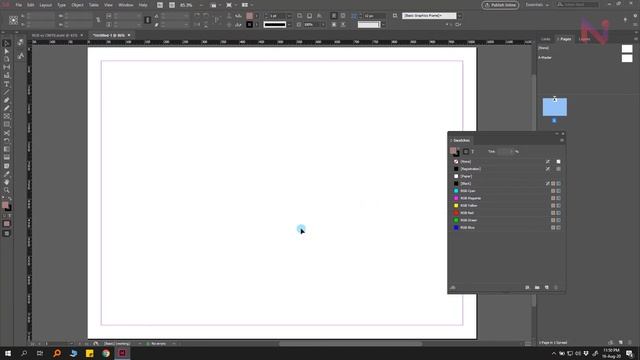This screenshot has width=640, height=360.
Task: Open the stroke weight dropdown
Action: pos(289,16)
